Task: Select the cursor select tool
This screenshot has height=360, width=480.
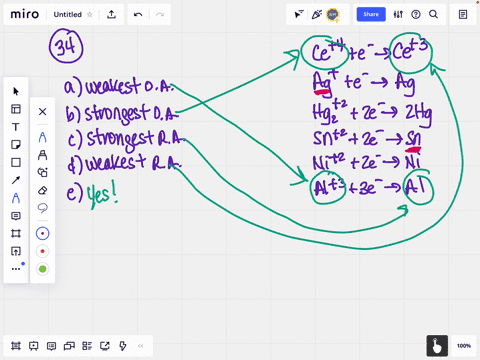Action: (16, 91)
